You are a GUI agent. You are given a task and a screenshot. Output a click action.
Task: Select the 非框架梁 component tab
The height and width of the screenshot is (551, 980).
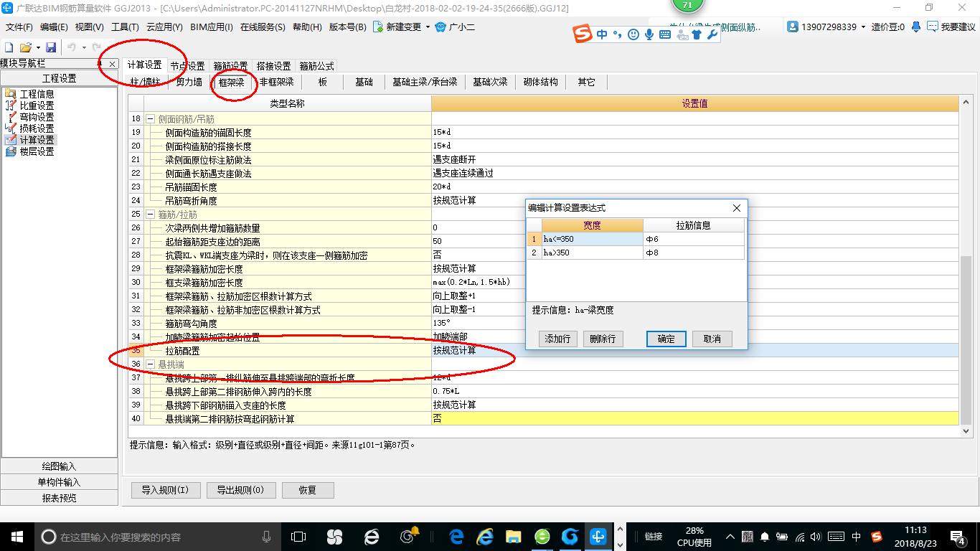tap(277, 82)
